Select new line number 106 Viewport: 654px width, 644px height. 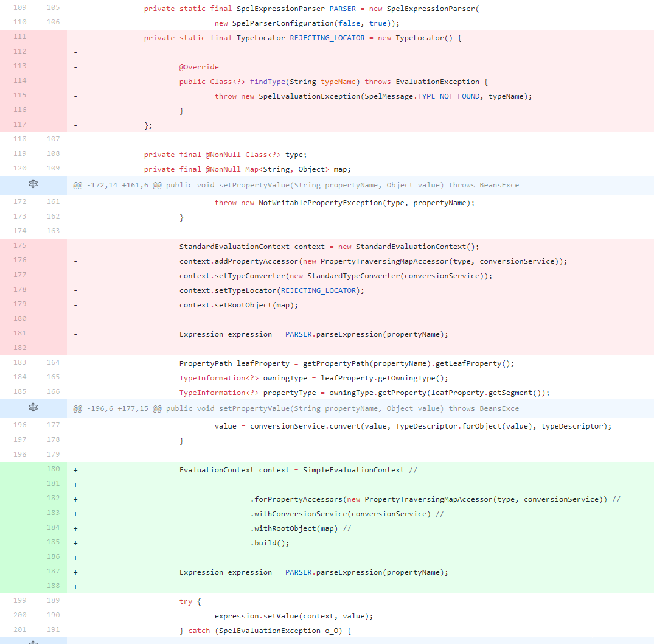pyautogui.click(x=53, y=22)
